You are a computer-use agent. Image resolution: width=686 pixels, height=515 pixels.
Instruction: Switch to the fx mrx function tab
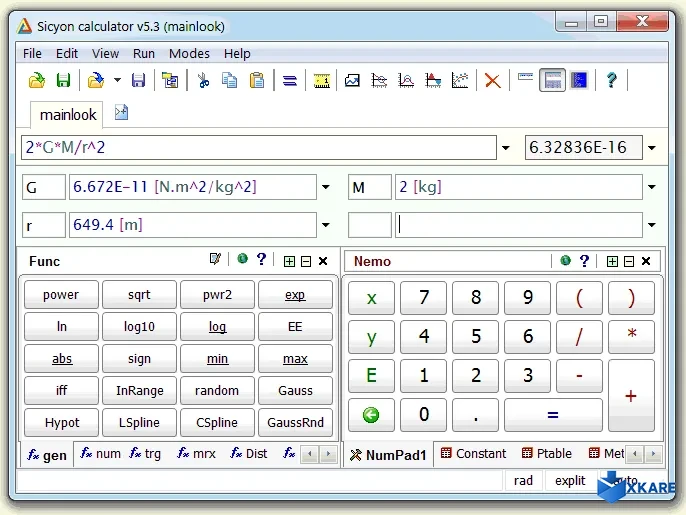tap(196, 454)
